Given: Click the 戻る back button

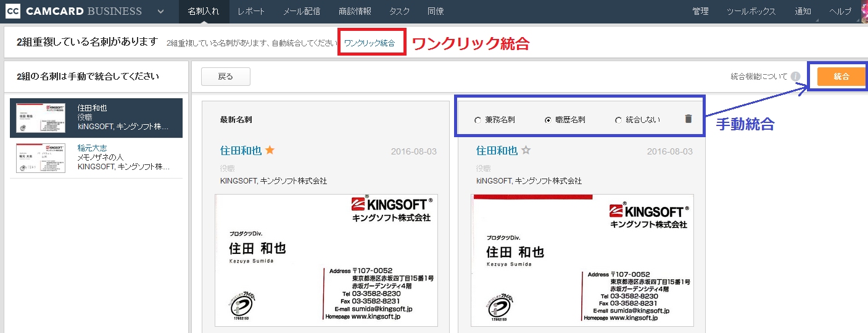Looking at the screenshot, I should 226,77.
